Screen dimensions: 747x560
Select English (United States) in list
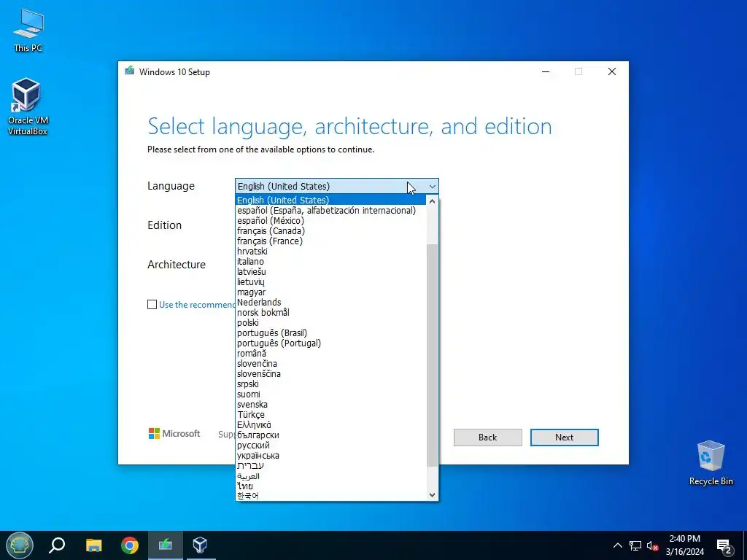click(x=331, y=200)
